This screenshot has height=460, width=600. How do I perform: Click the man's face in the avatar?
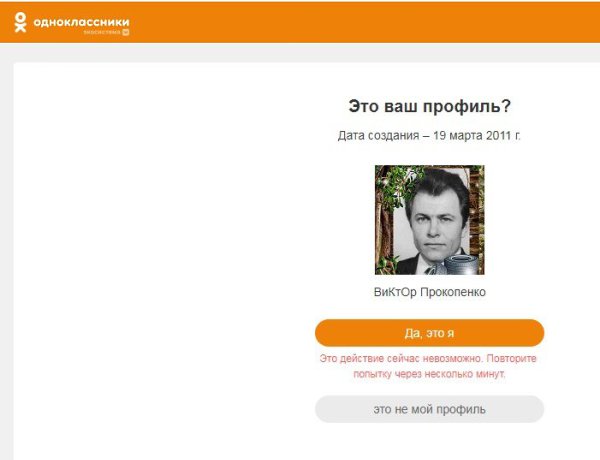coord(436,222)
